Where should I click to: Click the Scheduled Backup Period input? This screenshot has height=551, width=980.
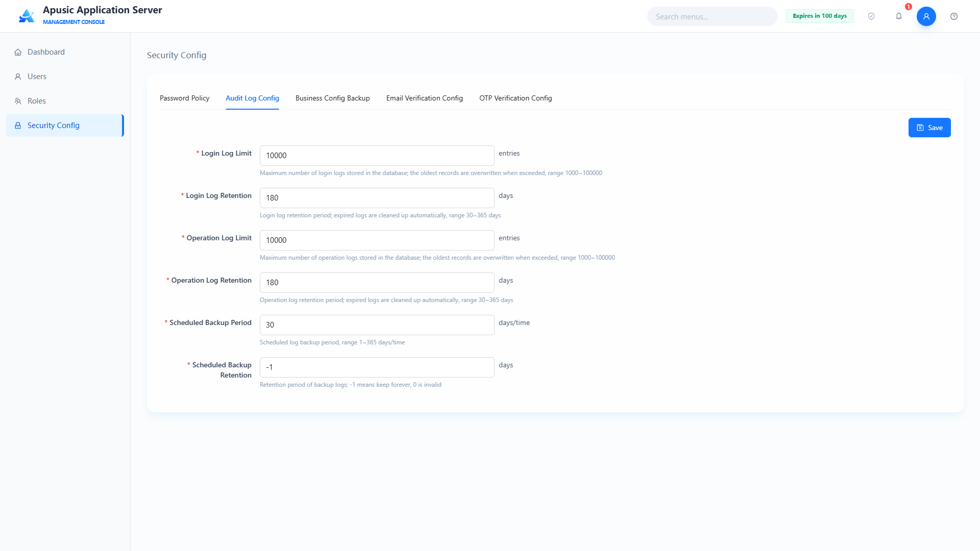(377, 325)
